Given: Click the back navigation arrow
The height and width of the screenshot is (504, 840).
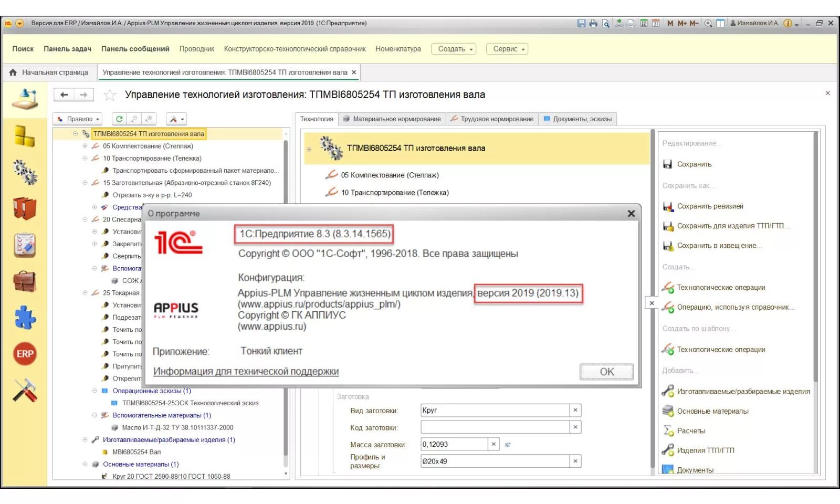Looking at the screenshot, I should (x=64, y=94).
